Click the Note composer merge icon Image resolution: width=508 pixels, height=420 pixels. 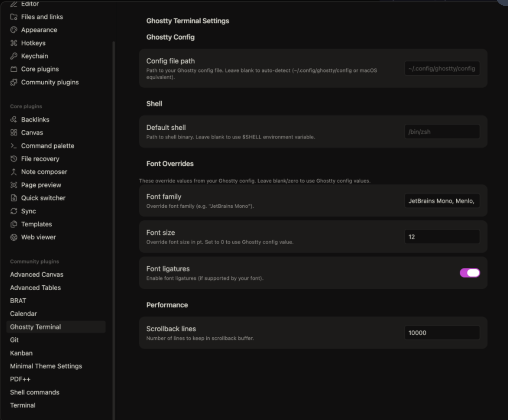coord(14,172)
